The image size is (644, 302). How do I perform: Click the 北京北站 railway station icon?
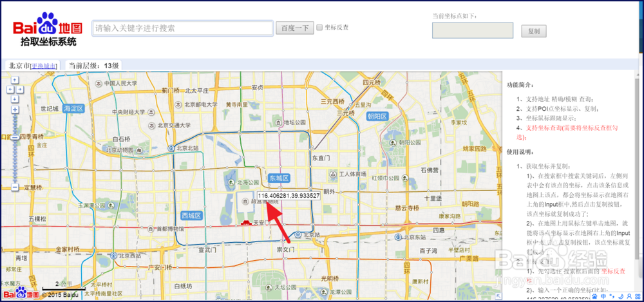171,148
